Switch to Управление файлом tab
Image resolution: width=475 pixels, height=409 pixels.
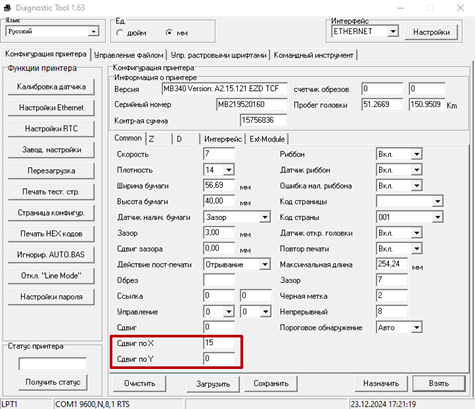coord(129,55)
